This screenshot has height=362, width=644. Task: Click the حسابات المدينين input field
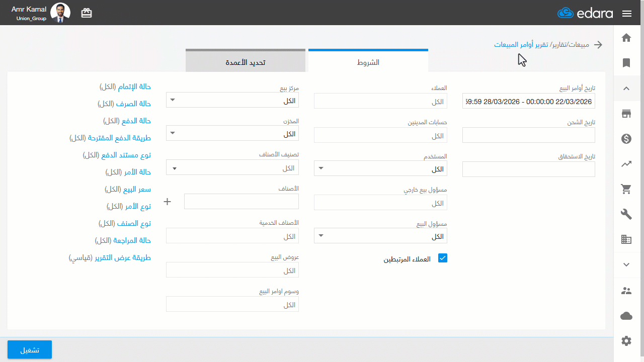tap(380, 135)
